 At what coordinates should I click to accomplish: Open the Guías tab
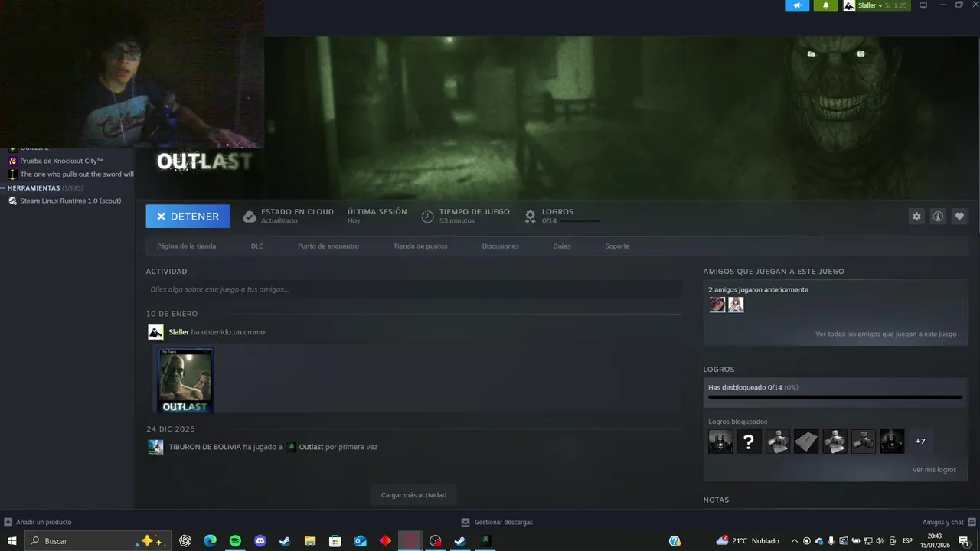562,246
